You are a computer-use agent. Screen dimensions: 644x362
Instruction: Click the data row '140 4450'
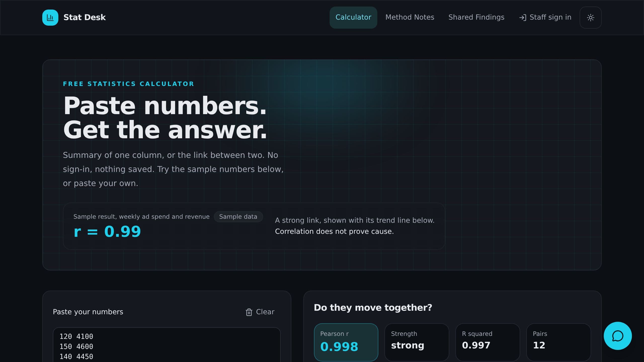click(x=76, y=357)
